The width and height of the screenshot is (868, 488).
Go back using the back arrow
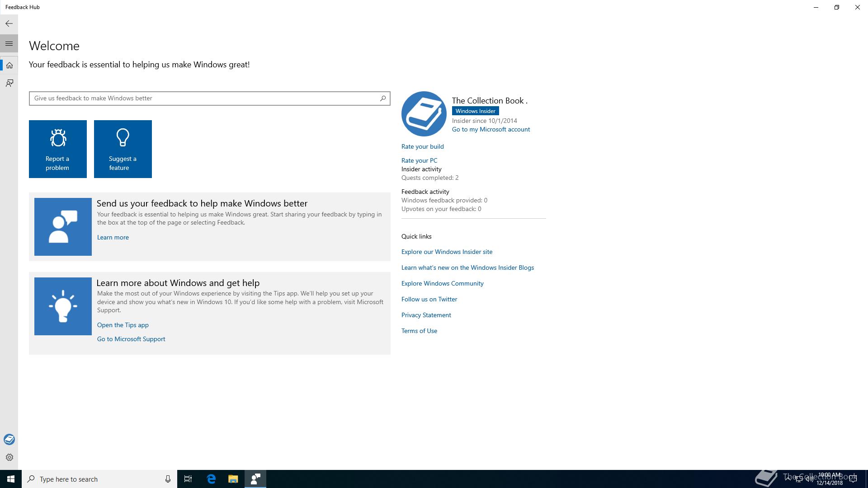point(9,23)
